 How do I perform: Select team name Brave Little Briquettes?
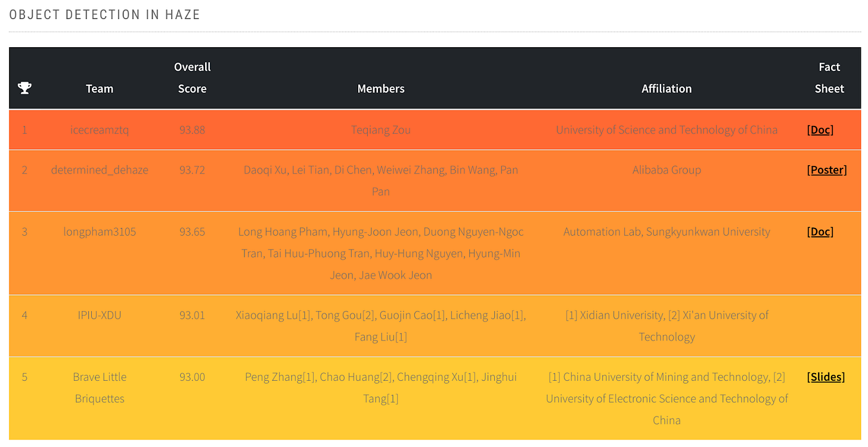tap(100, 387)
